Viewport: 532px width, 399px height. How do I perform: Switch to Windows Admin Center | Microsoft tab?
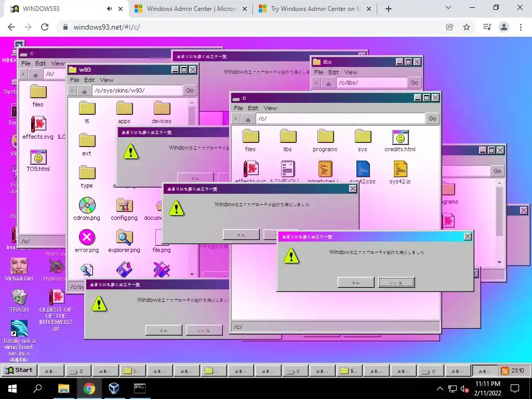tap(191, 9)
